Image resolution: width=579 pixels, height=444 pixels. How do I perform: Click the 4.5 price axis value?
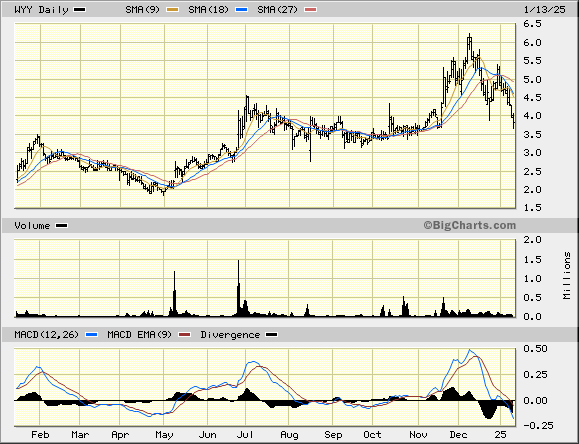pos(532,98)
